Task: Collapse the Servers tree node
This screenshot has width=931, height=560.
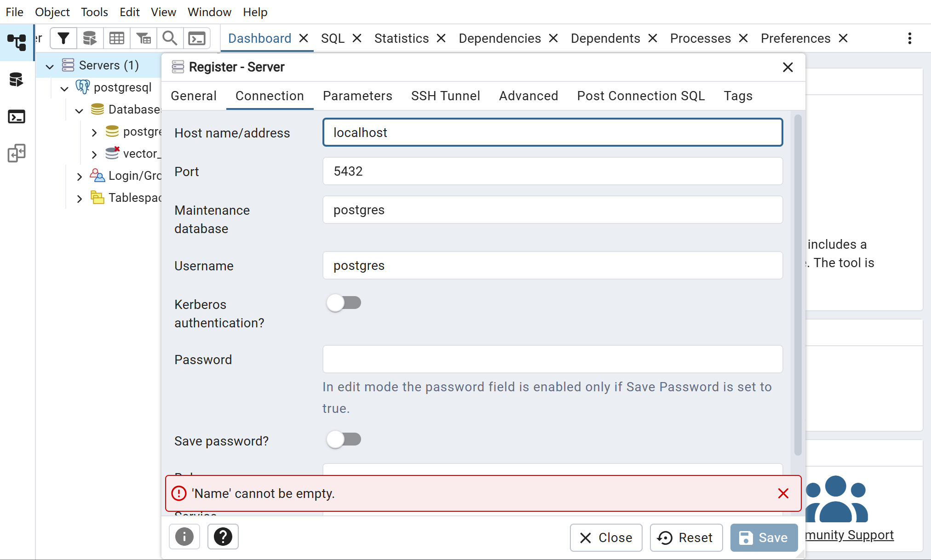Action: pos(50,66)
